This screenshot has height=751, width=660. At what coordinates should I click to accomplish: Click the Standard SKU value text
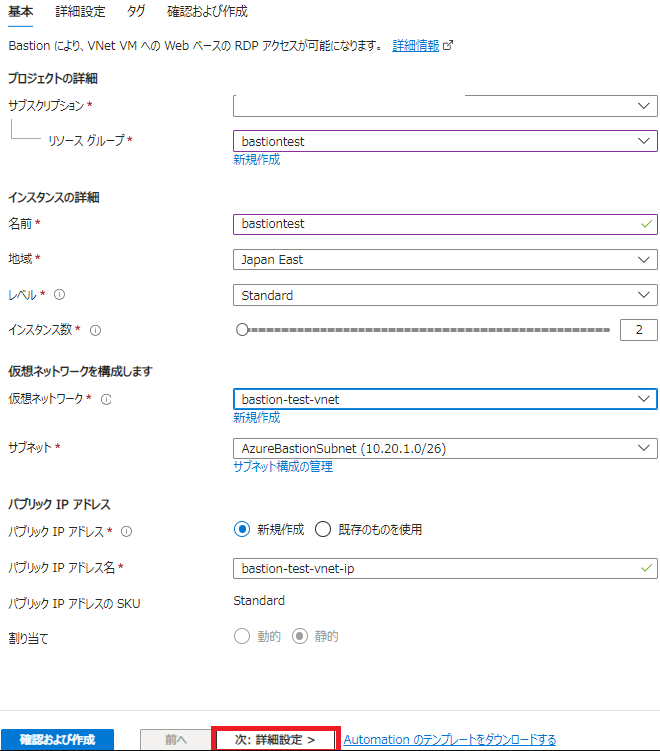[259, 601]
